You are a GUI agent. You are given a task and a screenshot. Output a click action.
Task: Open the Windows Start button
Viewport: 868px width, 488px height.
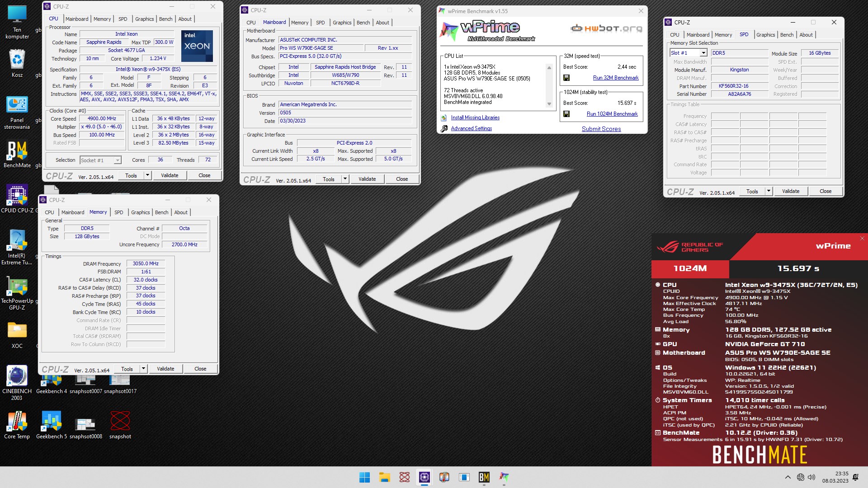pyautogui.click(x=364, y=477)
